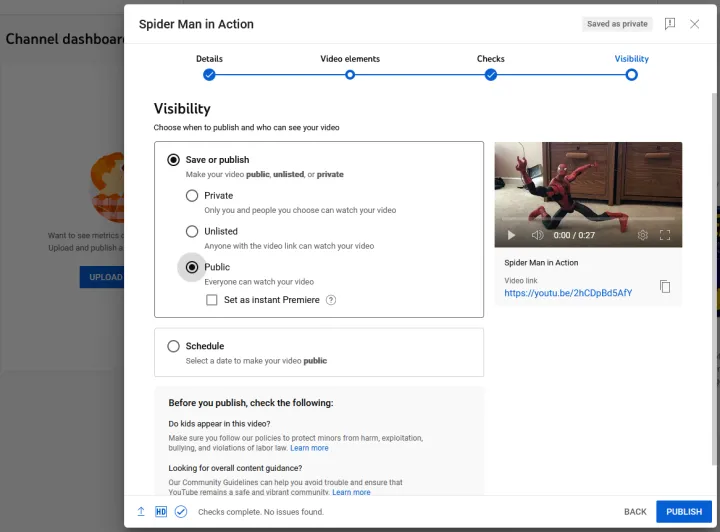This screenshot has height=532, width=720.
Task: Open instant Premiere help question icon
Action: (331, 300)
